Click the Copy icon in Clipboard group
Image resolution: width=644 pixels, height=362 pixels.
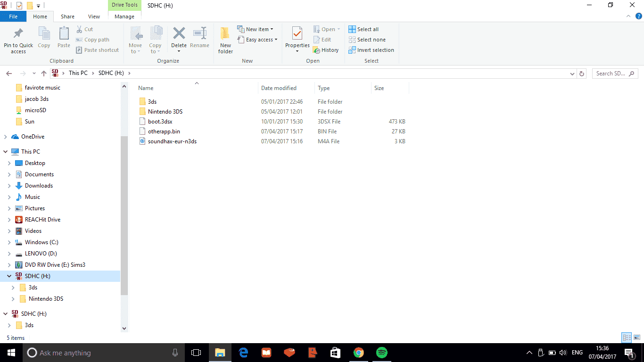(x=44, y=33)
